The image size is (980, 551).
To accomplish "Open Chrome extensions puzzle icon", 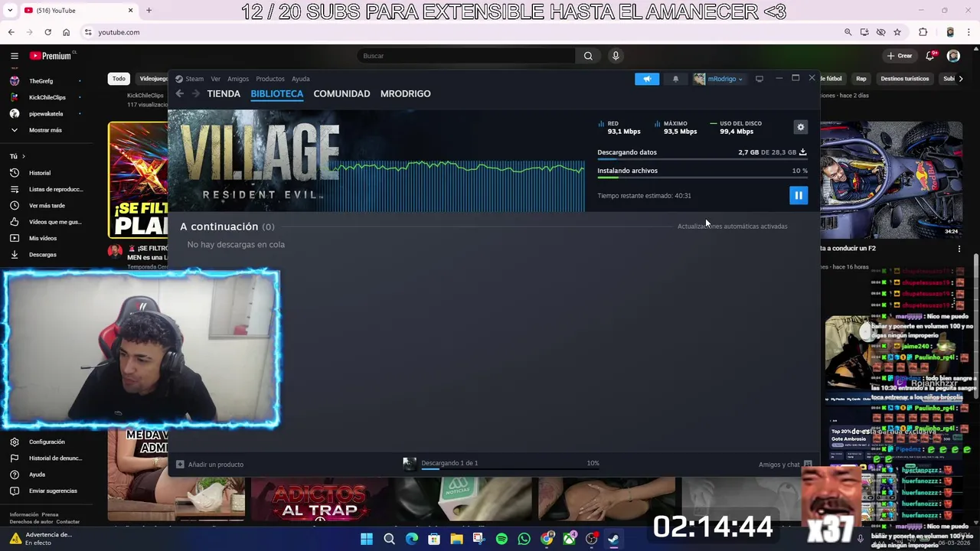I will (x=923, y=32).
